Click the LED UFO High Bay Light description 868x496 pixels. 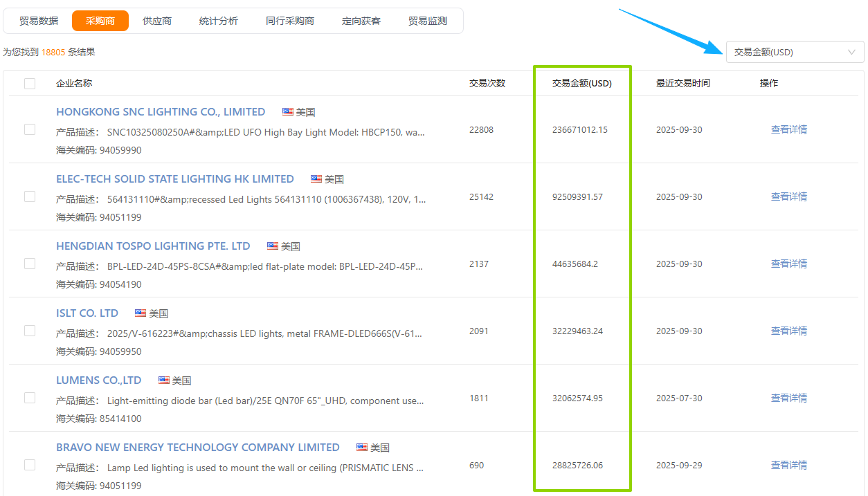(266, 132)
